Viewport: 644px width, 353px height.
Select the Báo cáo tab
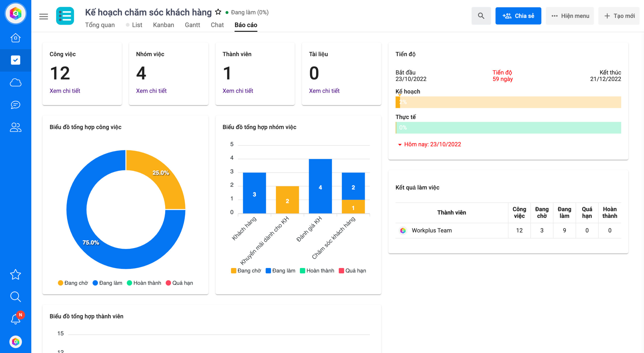[246, 25]
